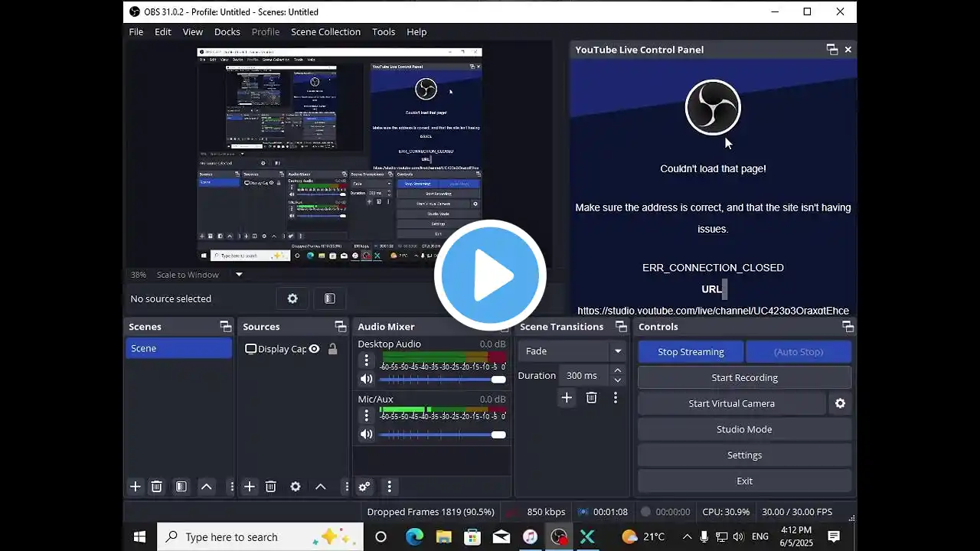Open Settings from Controls panel

[x=744, y=455]
